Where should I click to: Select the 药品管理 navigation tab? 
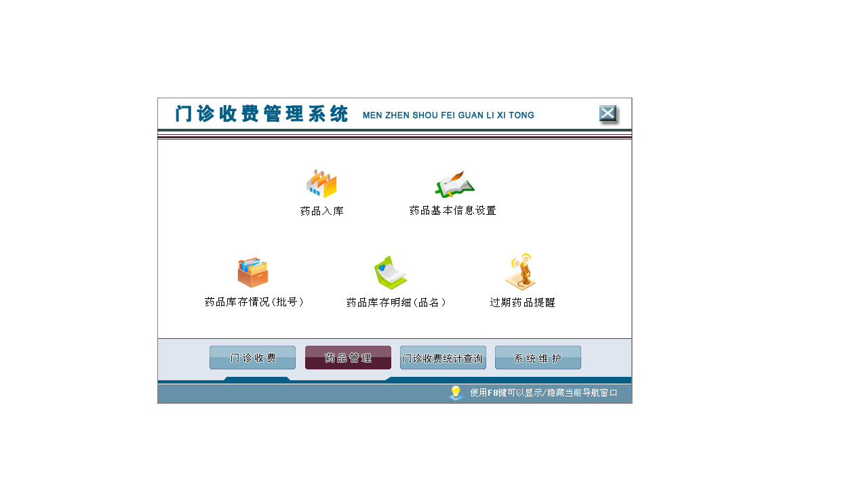pyautogui.click(x=348, y=357)
